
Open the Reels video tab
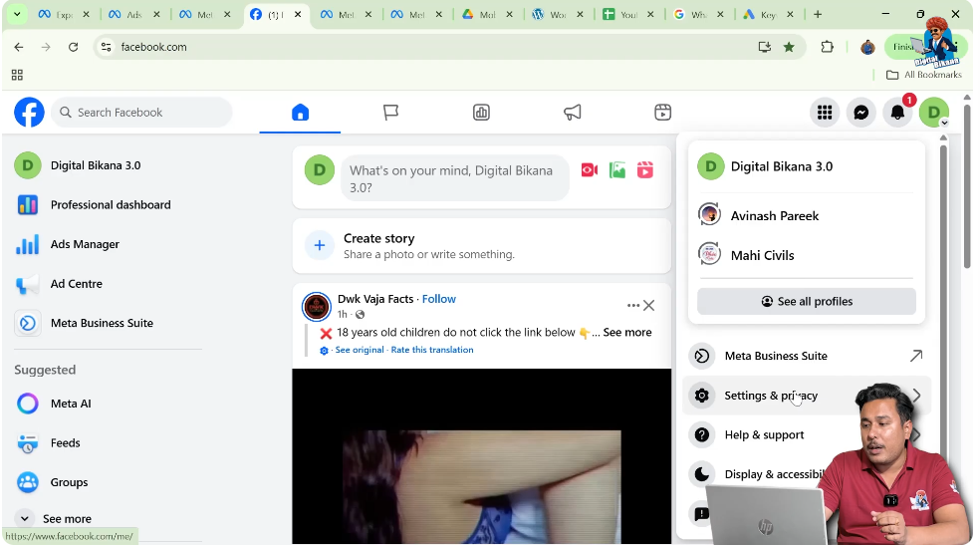click(x=662, y=113)
